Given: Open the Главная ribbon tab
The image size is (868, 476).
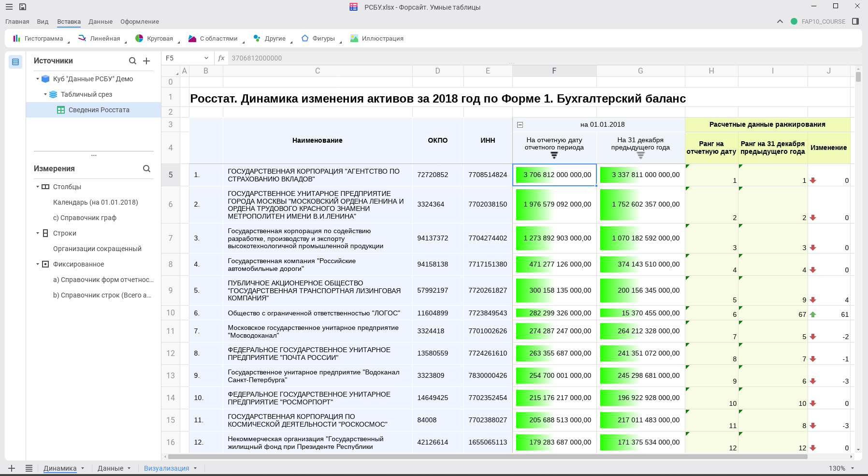Looking at the screenshot, I should (17, 22).
